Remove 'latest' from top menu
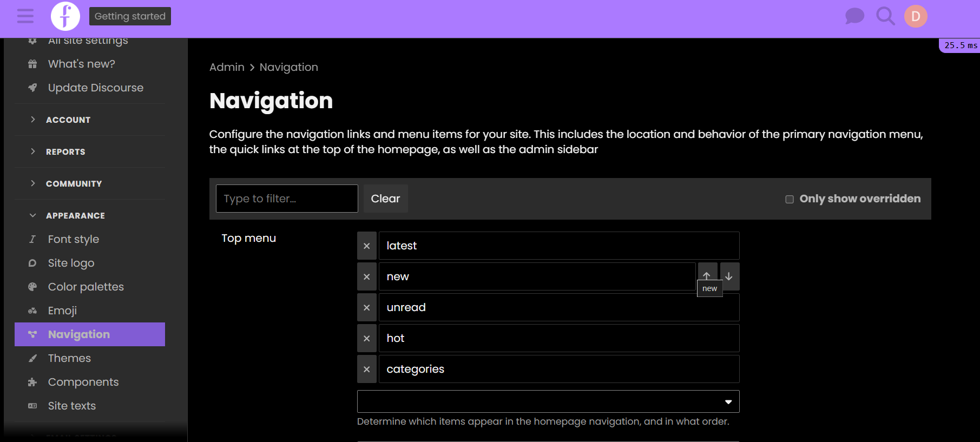 (366, 246)
